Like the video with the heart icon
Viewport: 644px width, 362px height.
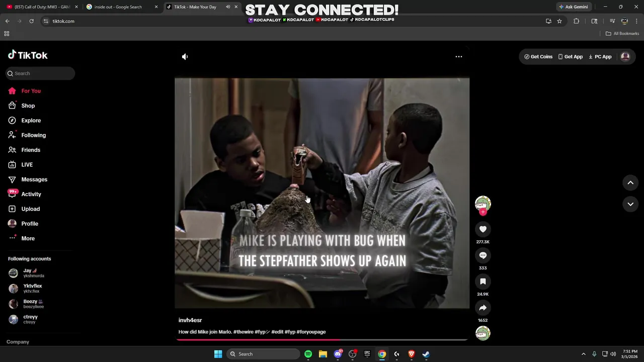click(x=483, y=229)
